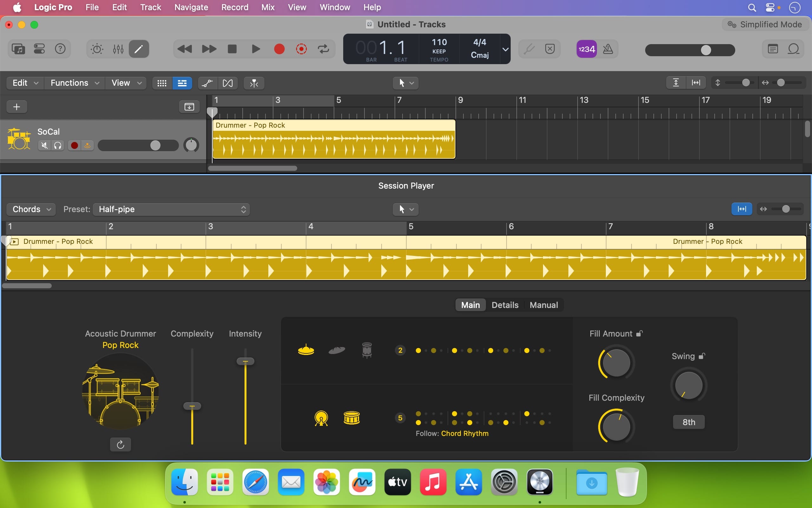The height and width of the screenshot is (508, 812).
Task: Click the SoCal track pan knob
Action: (x=191, y=145)
